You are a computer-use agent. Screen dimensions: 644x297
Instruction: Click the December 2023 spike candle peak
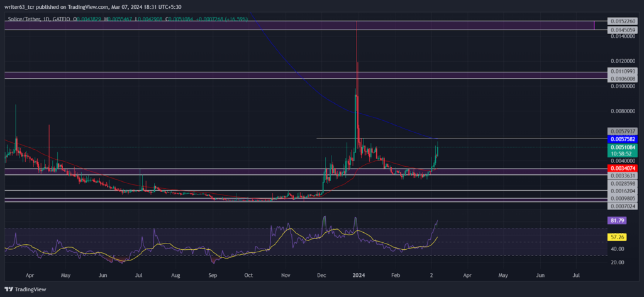tap(356, 22)
